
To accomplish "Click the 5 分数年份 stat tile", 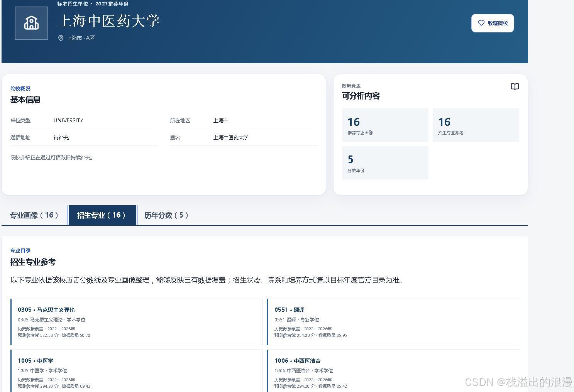I will (x=385, y=163).
